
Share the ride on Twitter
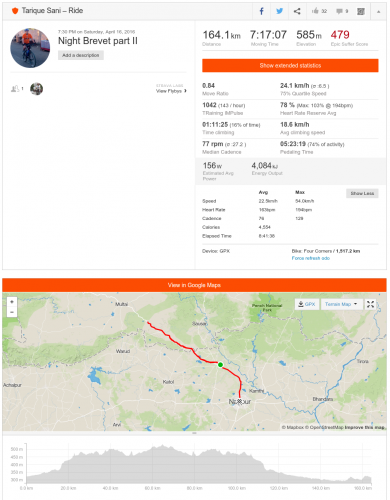click(279, 11)
